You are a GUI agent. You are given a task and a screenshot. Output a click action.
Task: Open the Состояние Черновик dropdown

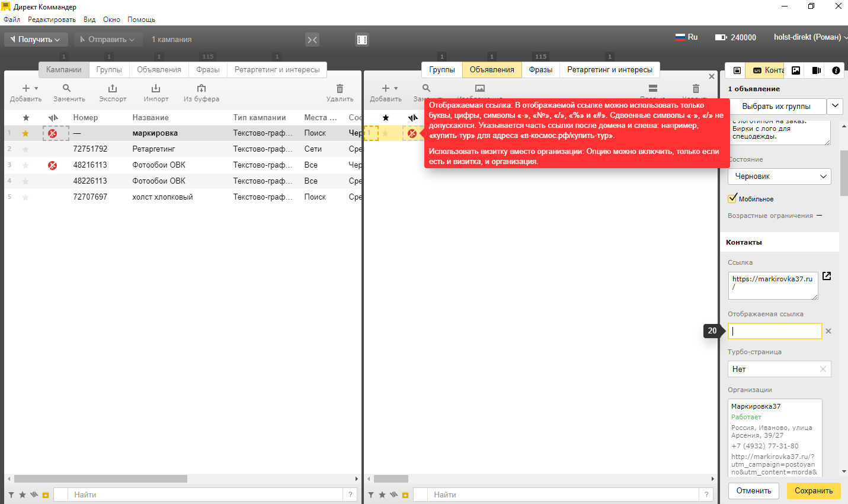[779, 176]
